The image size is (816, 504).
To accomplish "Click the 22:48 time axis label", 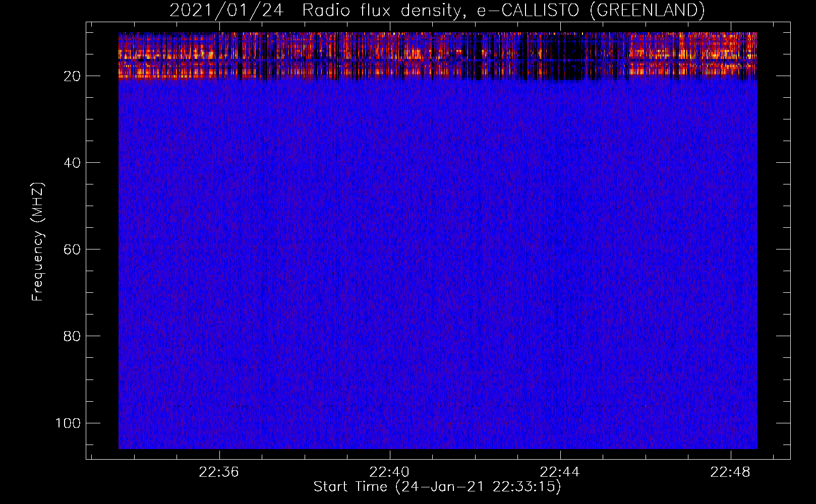I will (730, 472).
